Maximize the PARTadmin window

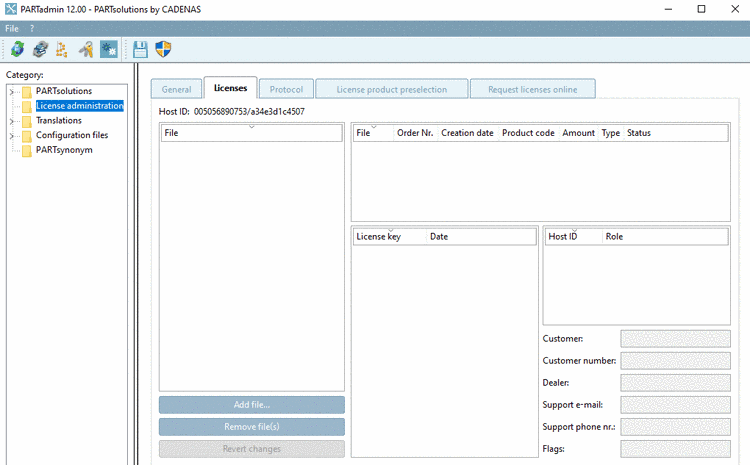coord(701,9)
